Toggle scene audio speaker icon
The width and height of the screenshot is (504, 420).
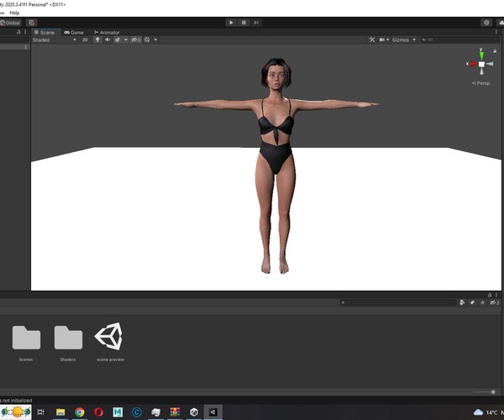point(108,39)
